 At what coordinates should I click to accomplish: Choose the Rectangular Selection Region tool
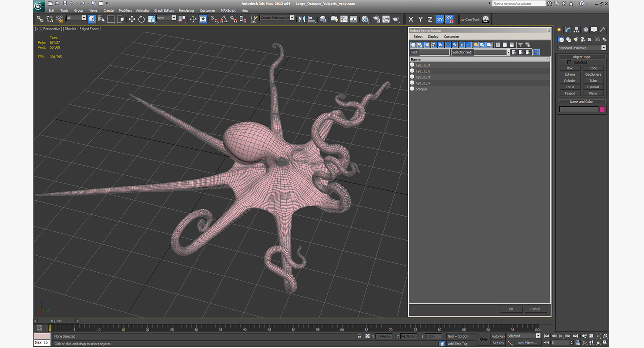[x=111, y=19]
